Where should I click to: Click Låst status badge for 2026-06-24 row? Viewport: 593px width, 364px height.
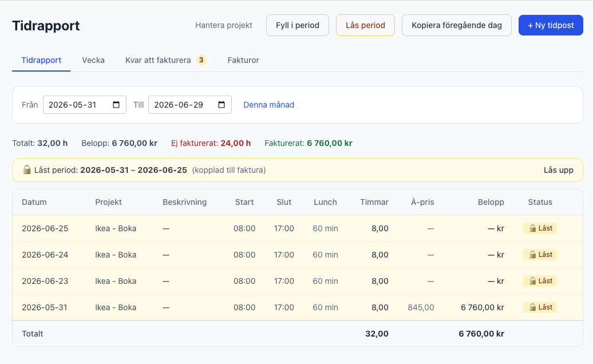tap(540, 255)
